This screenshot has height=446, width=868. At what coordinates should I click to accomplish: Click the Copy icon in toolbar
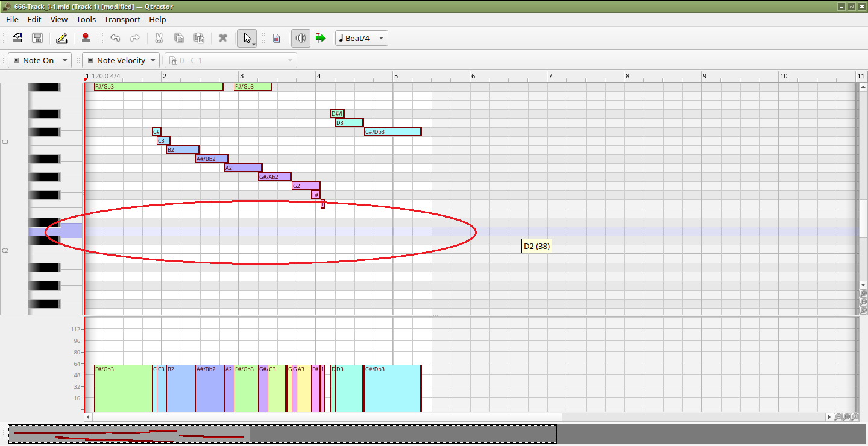pyautogui.click(x=179, y=38)
